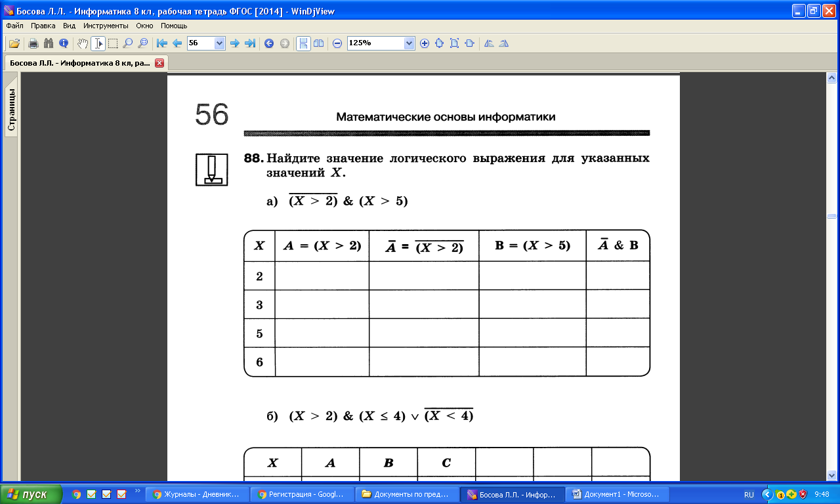Rotate page left icon
This screenshot has width=840, height=504.
pos(489,43)
